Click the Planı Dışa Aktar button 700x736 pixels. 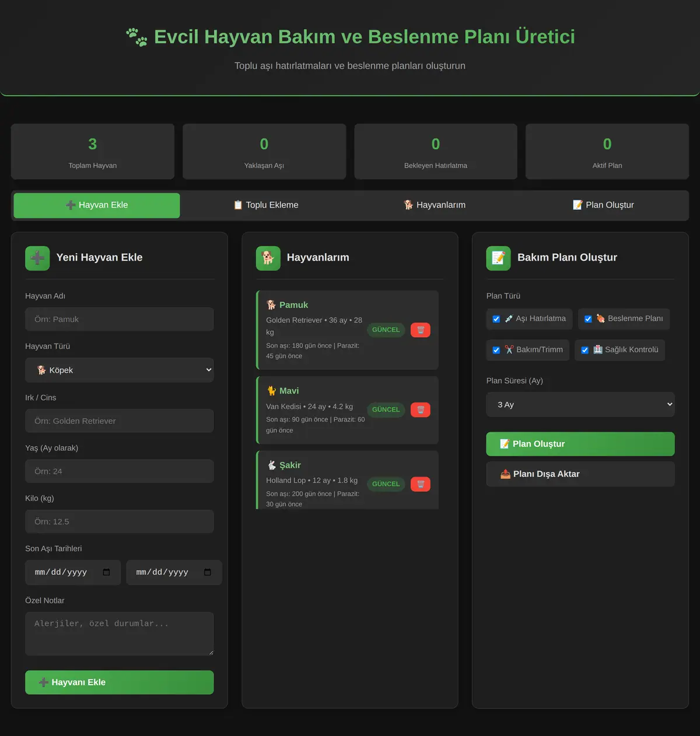[x=580, y=474]
